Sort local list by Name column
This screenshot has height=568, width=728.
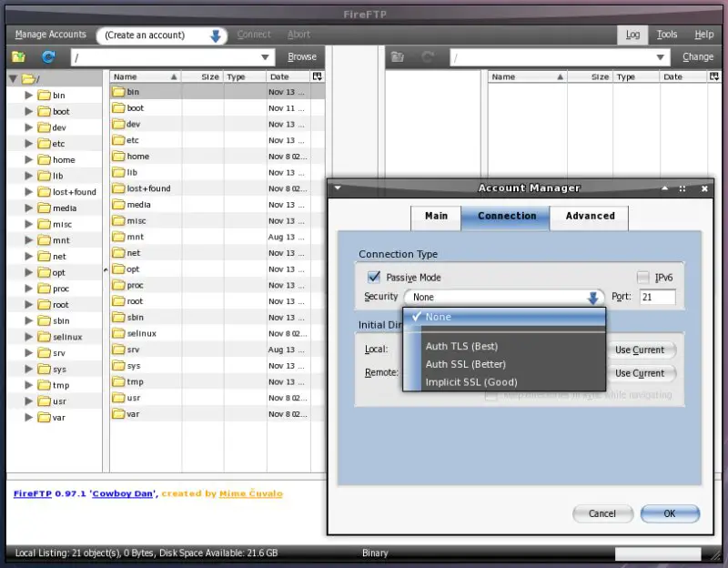(x=145, y=76)
